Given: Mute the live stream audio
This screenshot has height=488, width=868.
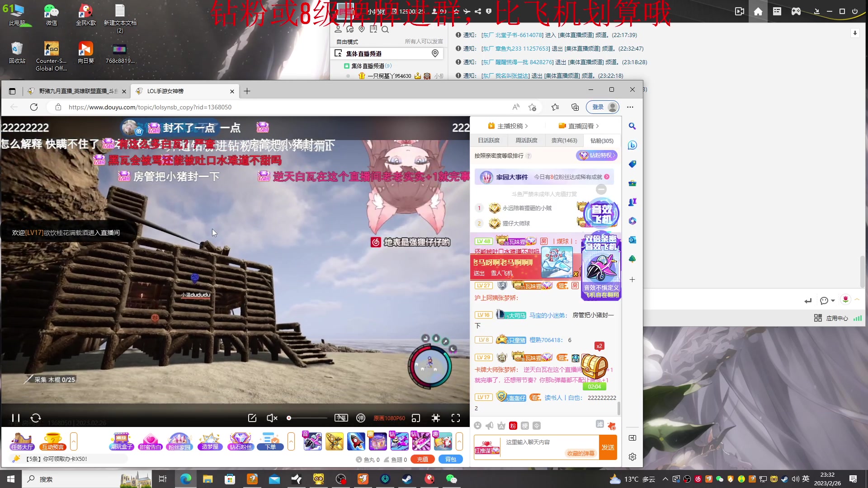Looking at the screenshot, I should [271, 418].
